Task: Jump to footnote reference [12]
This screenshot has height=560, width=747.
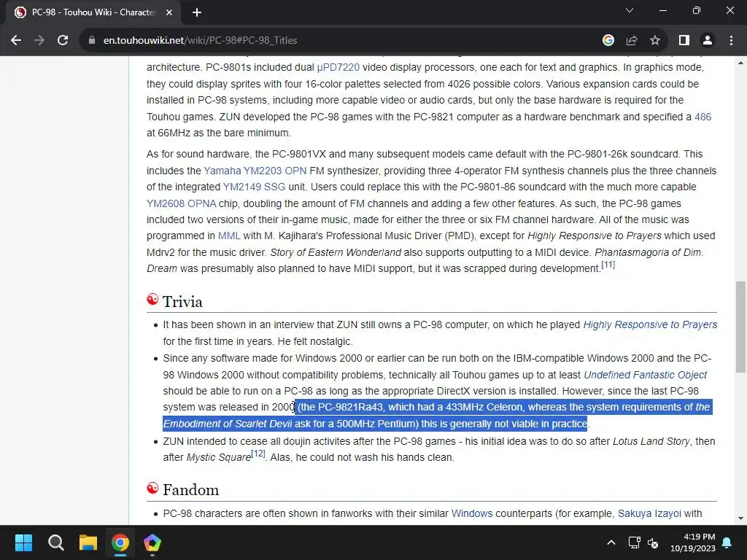Action: pyautogui.click(x=258, y=454)
